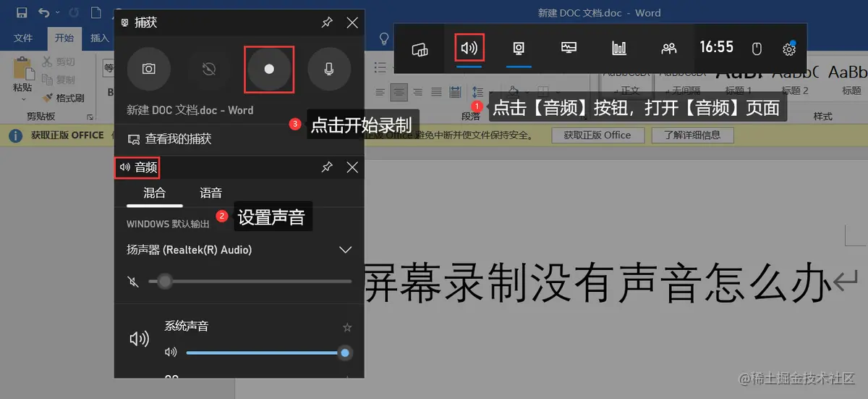This screenshot has height=399, width=868.
Task: Redo the action in Word toolbar
Action: click(x=73, y=12)
